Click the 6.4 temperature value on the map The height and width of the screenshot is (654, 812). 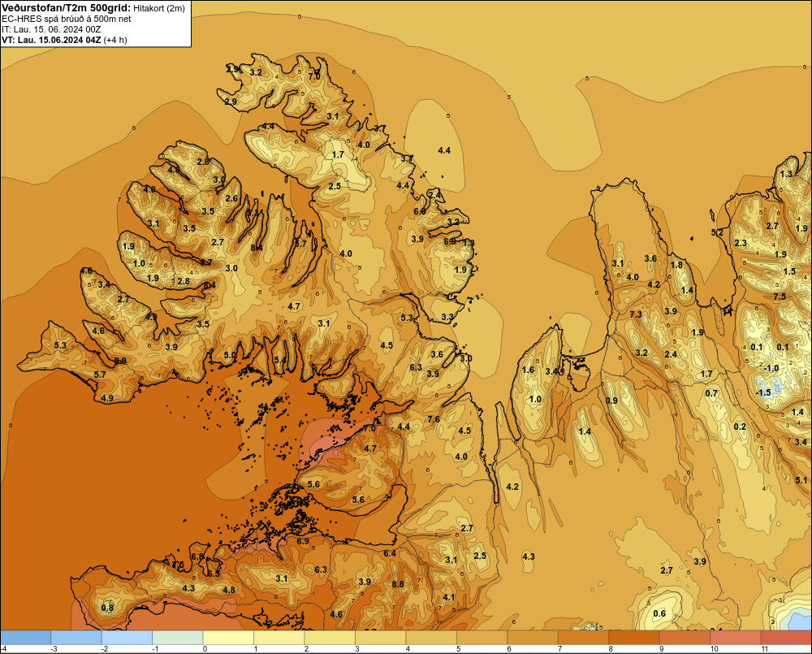click(x=390, y=553)
